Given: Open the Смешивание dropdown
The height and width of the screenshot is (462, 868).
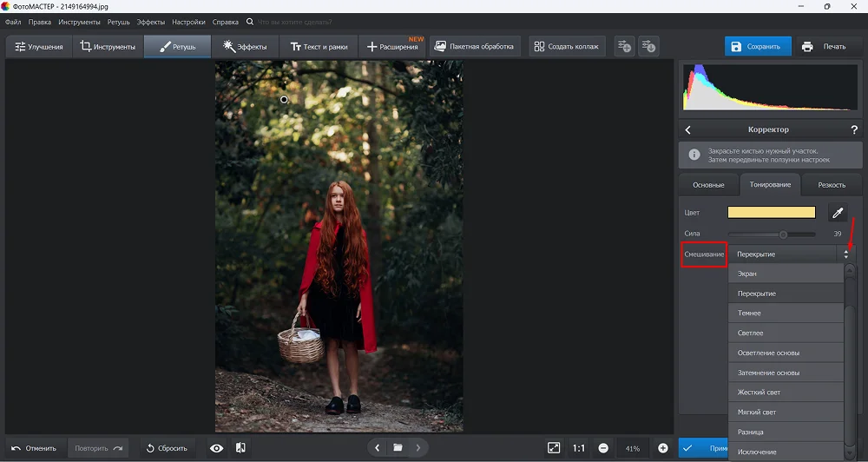Looking at the screenshot, I should 791,254.
